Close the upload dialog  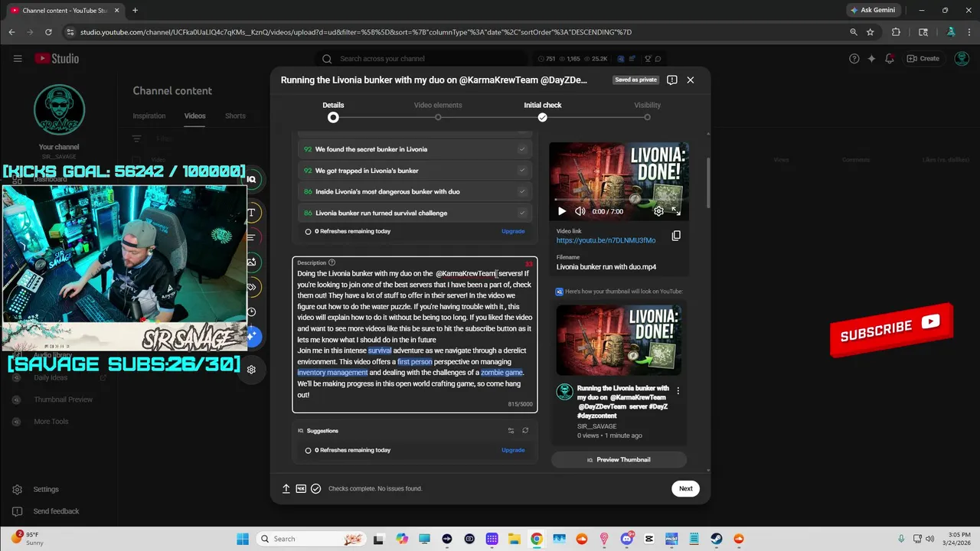tap(691, 80)
